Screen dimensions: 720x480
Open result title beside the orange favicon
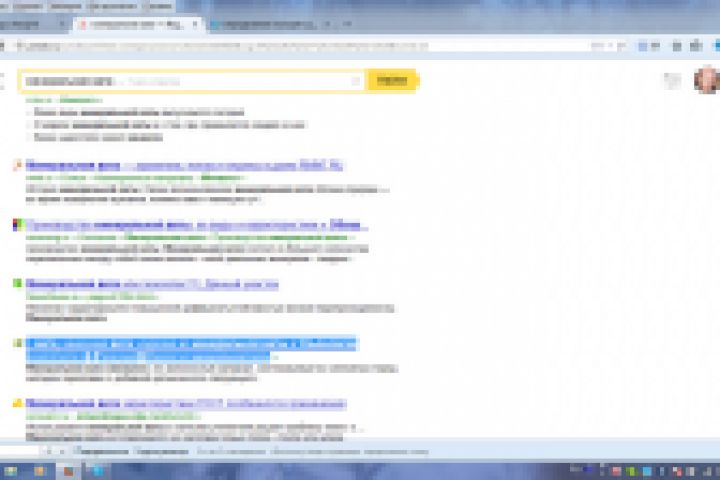coord(184,165)
